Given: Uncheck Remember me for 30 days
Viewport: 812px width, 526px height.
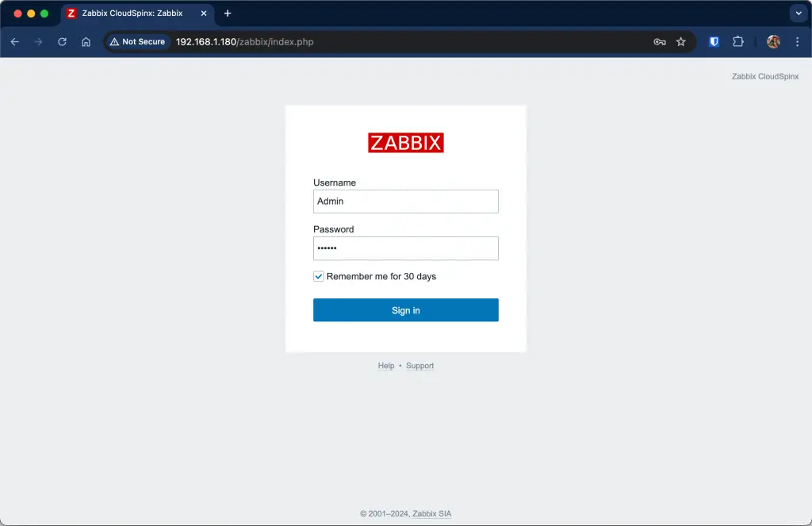Looking at the screenshot, I should (318, 276).
